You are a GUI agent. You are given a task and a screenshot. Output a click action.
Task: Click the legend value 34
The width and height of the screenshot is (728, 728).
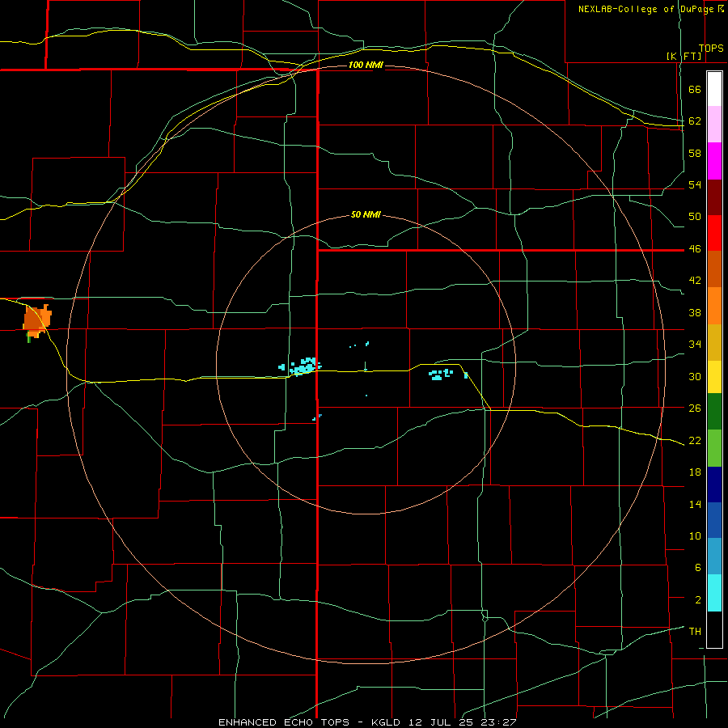tap(695, 345)
